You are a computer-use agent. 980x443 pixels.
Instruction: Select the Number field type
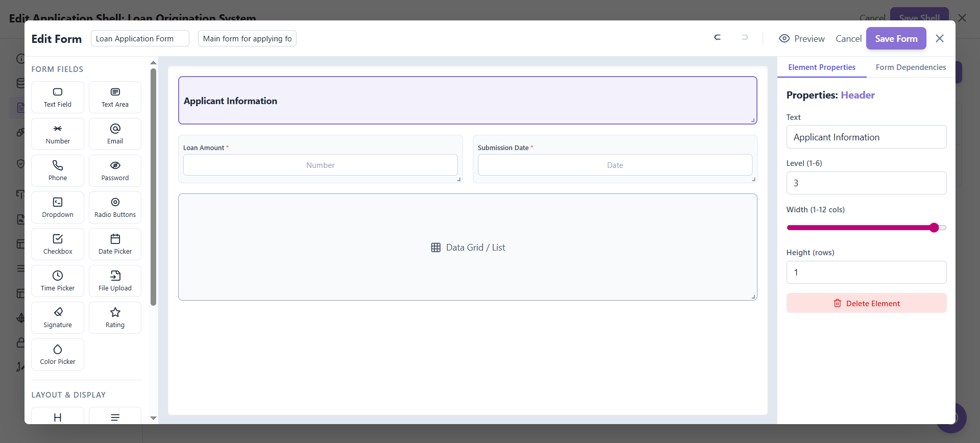click(x=58, y=134)
